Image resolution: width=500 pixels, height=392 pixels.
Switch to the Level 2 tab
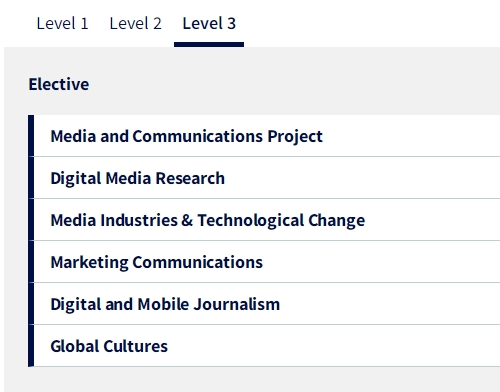136,24
